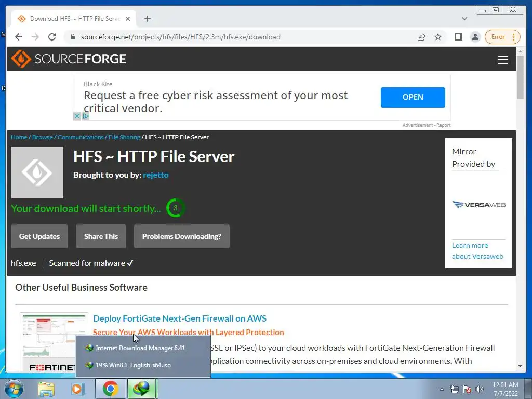
Task: Click the address bar URL
Action: (x=180, y=37)
